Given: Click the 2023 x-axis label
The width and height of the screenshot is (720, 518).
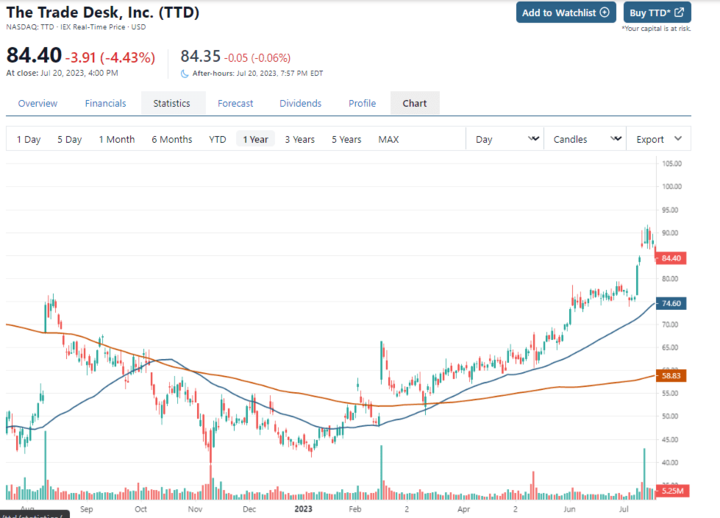Looking at the screenshot, I should click(x=303, y=509).
